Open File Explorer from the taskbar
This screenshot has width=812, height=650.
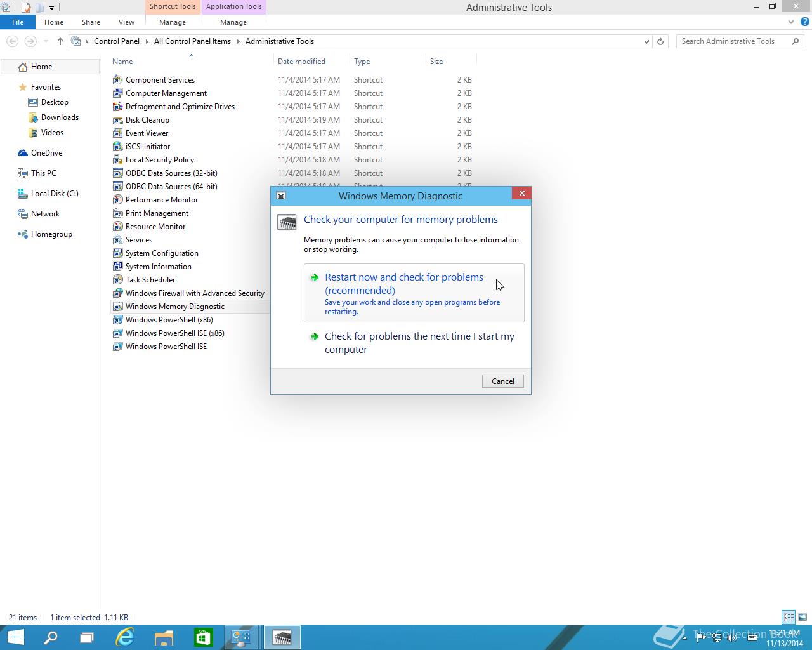point(164,637)
